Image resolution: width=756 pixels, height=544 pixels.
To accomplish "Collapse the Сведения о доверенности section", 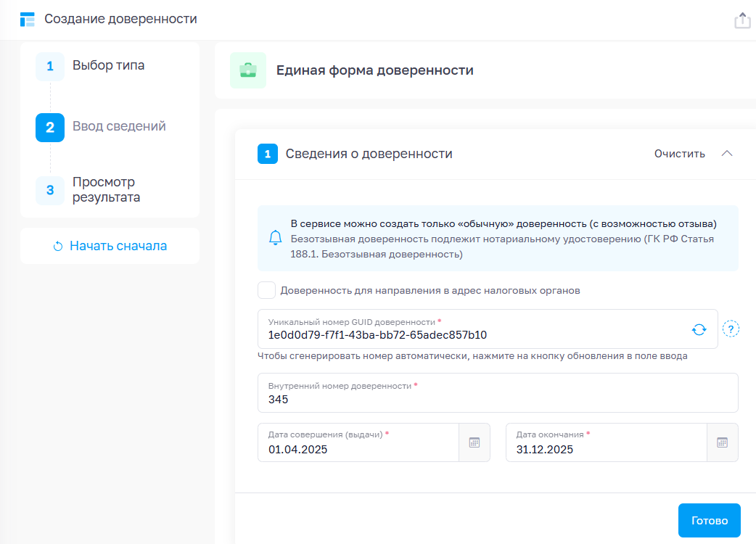I will point(726,154).
